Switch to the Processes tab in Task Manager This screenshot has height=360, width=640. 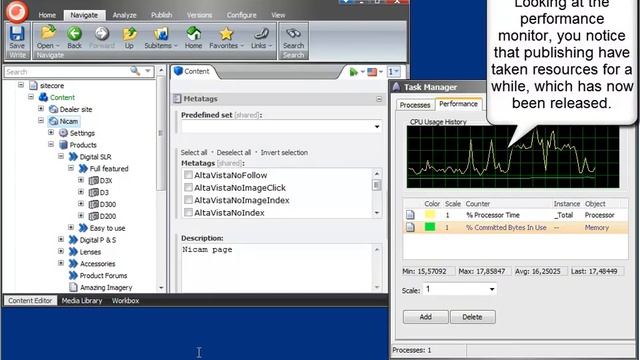[x=415, y=105]
